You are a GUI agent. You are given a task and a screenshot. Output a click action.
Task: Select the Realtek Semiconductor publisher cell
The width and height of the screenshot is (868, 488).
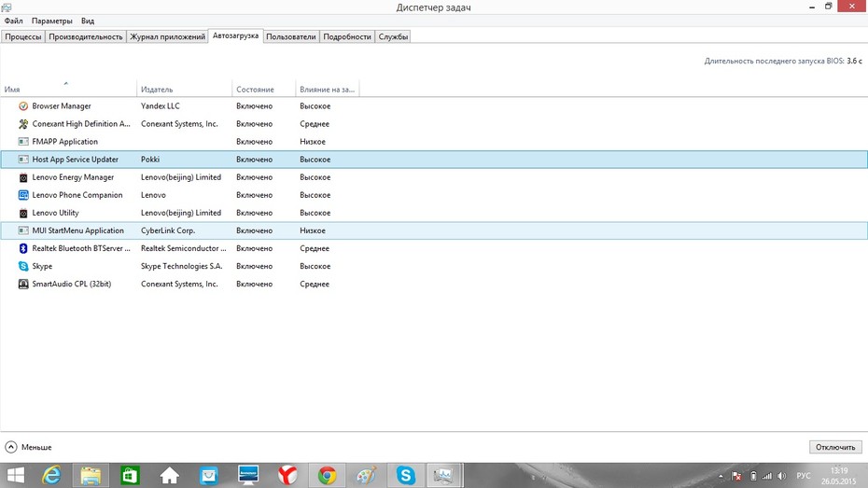[x=183, y=248]
